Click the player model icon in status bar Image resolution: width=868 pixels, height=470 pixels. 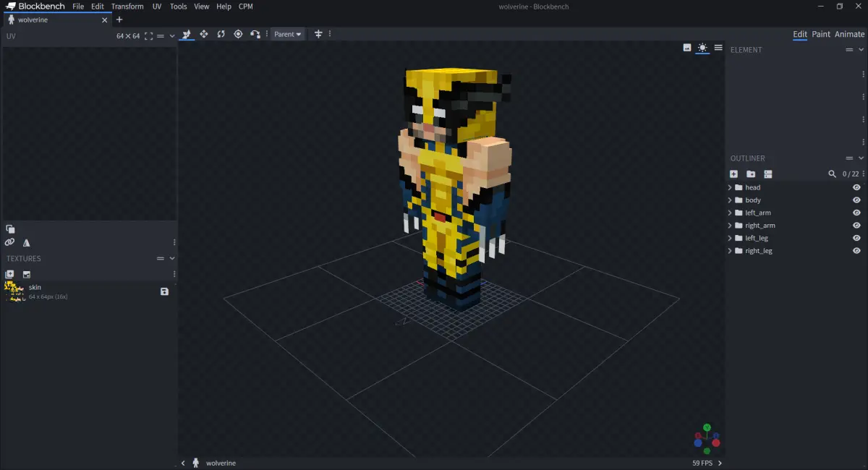click(196, 463)
